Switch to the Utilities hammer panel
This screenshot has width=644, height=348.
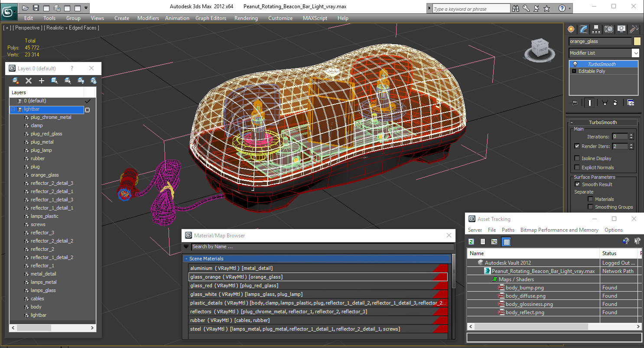click(x=634, y=29)
